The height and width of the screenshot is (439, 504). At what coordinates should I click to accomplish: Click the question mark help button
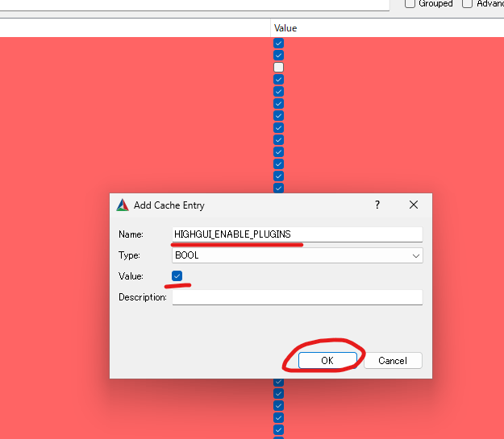pos(377,205)
